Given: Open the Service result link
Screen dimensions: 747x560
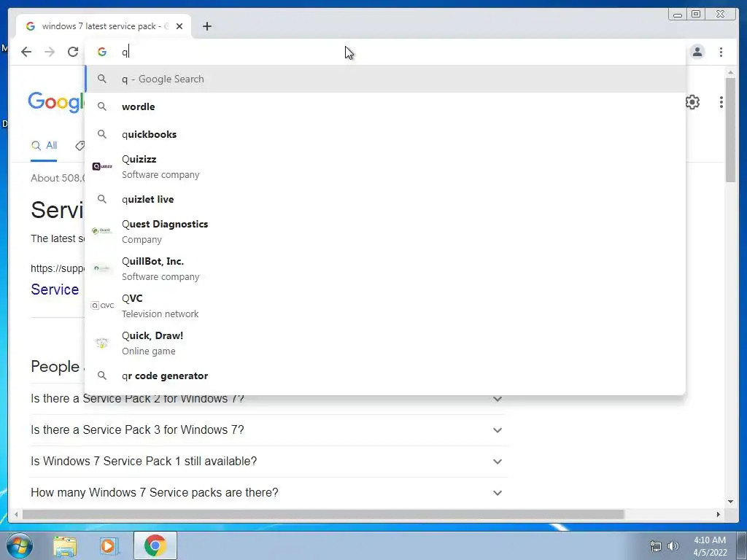Looking at the screenshot, I should 55,289.
